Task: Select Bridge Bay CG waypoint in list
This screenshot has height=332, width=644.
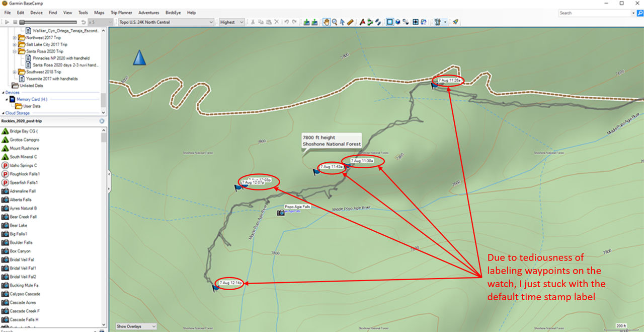Action: 24,131
